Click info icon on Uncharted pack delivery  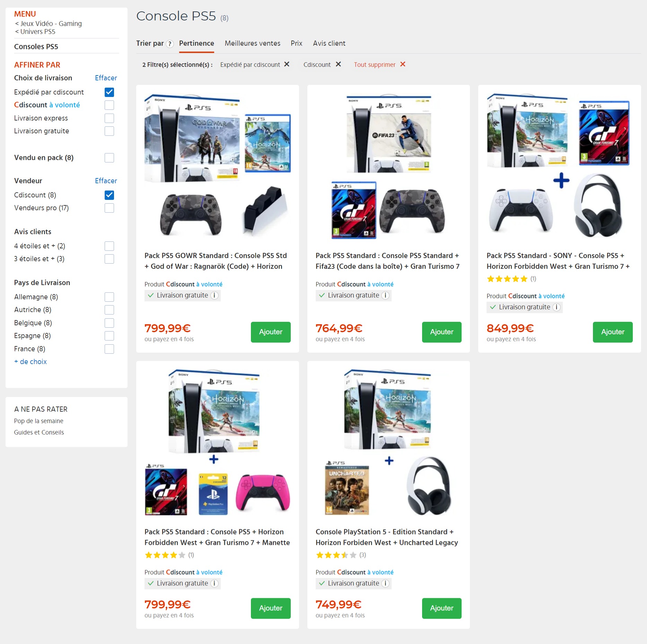tap(385, 583)
